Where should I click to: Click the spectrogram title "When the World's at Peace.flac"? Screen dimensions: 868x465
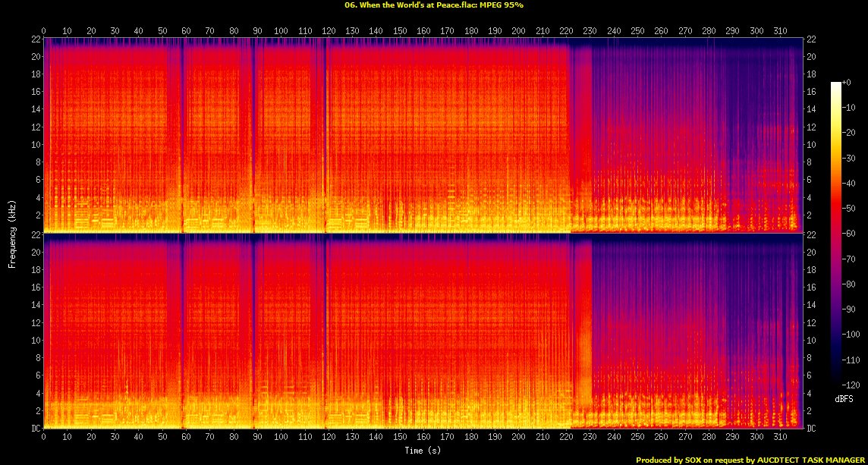(x=433, y=5)
